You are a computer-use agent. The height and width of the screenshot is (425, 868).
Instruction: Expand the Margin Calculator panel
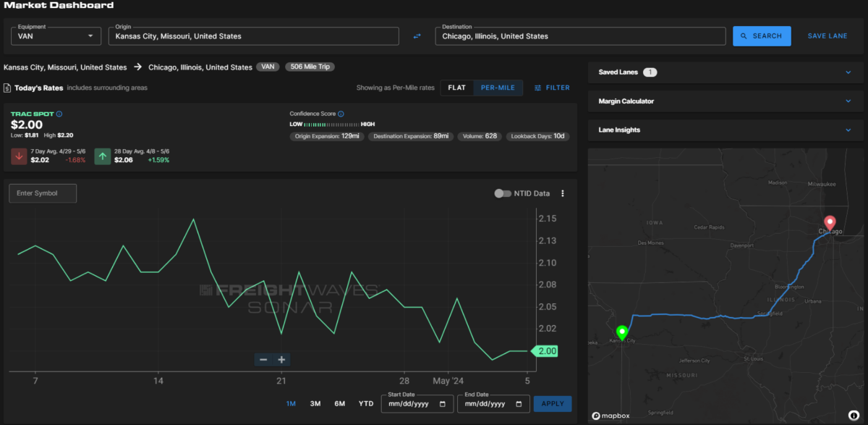[725, 101]
